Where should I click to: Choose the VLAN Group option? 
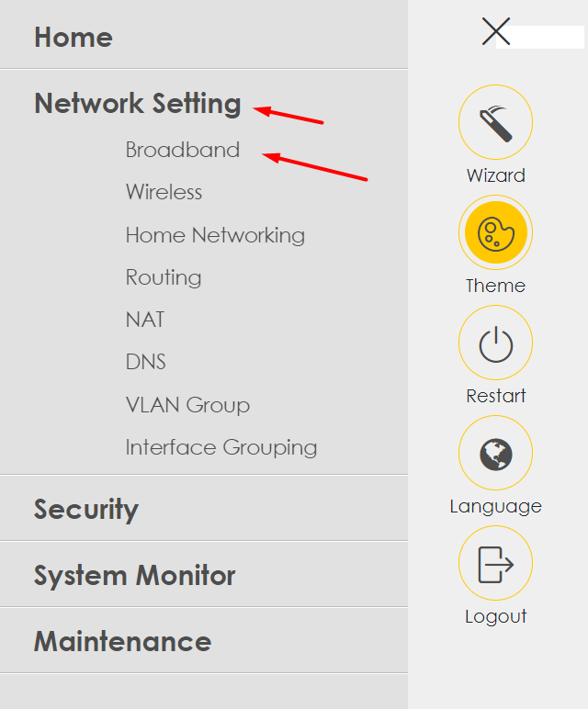point(187,405)
